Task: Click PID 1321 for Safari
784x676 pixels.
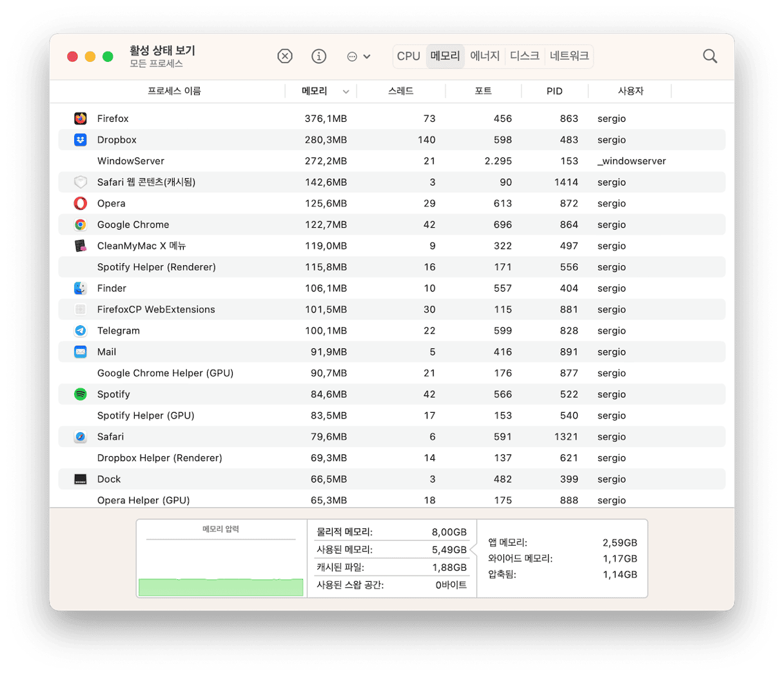Action: click(566, 437)
